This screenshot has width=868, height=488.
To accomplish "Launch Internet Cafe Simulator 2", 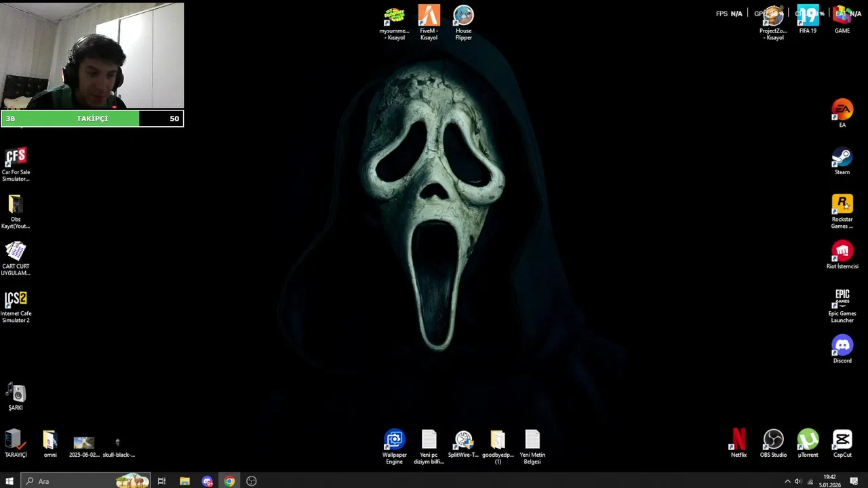I will [x=16, y=306].
